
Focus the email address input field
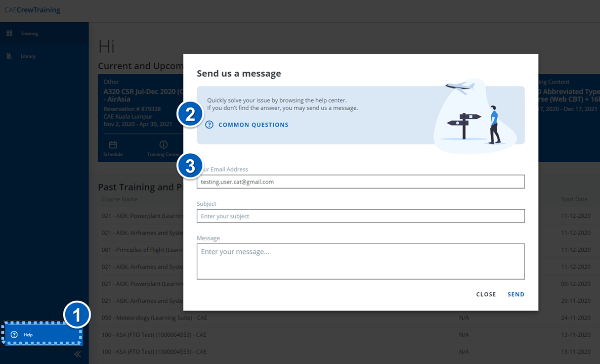pos(361,181)
